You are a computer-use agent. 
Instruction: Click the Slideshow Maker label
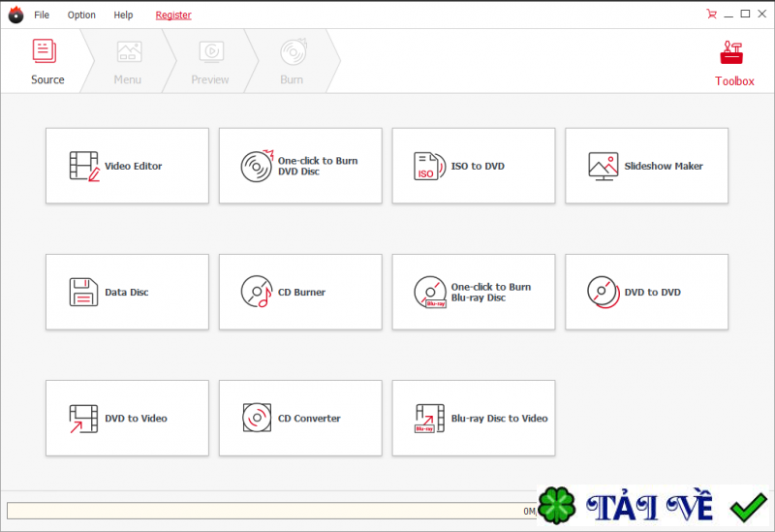pos(664,166)
